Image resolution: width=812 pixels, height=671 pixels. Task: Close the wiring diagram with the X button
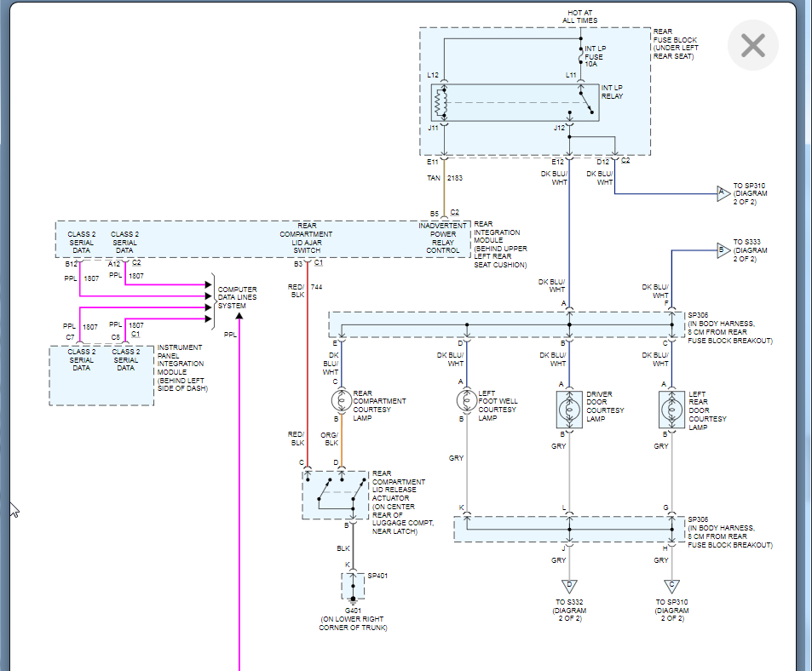coord(752,46)
